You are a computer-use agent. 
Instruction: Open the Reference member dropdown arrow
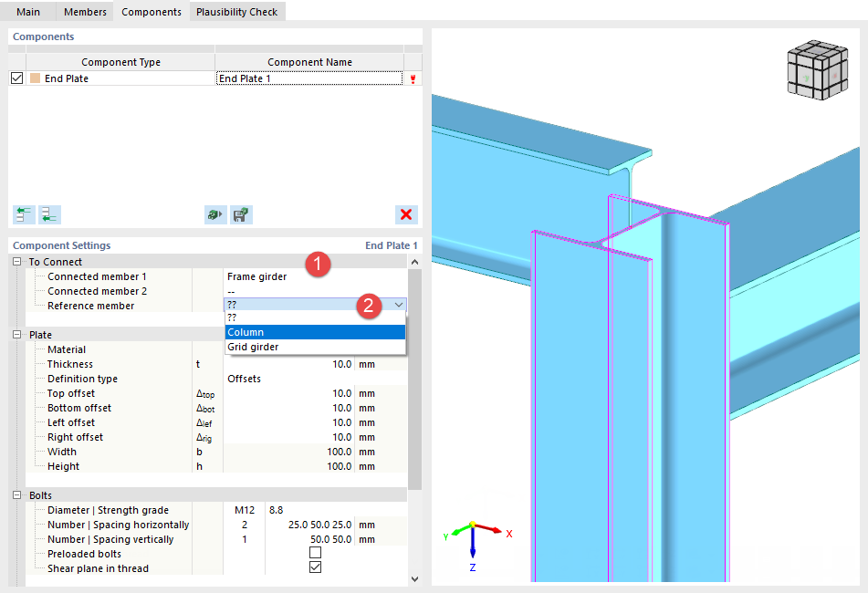point(399,305)
